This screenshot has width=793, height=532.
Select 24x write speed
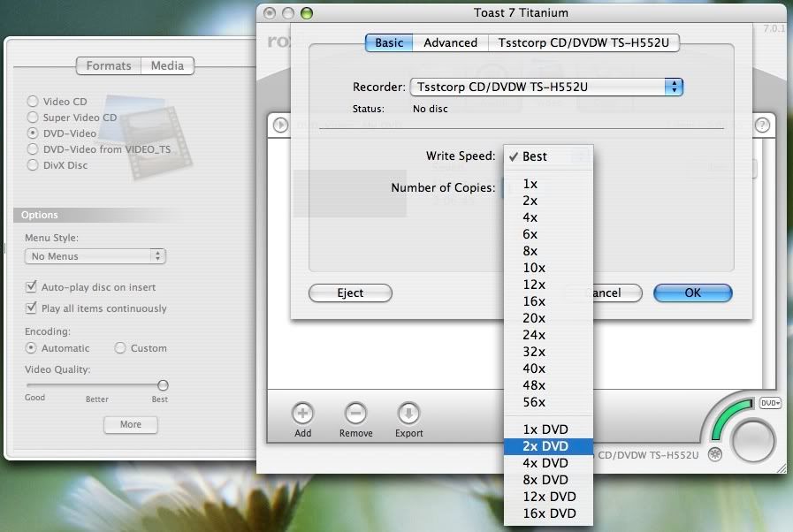[548, 335]
